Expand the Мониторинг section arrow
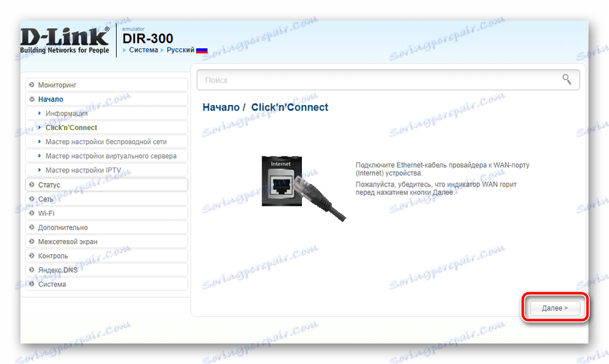This screenshot has width=609, height=364. pos(32,85)
